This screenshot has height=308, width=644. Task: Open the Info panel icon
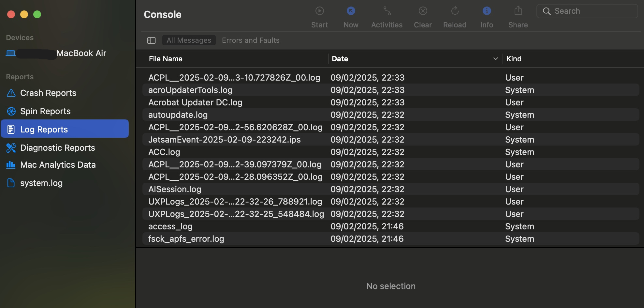coord(486,11)
